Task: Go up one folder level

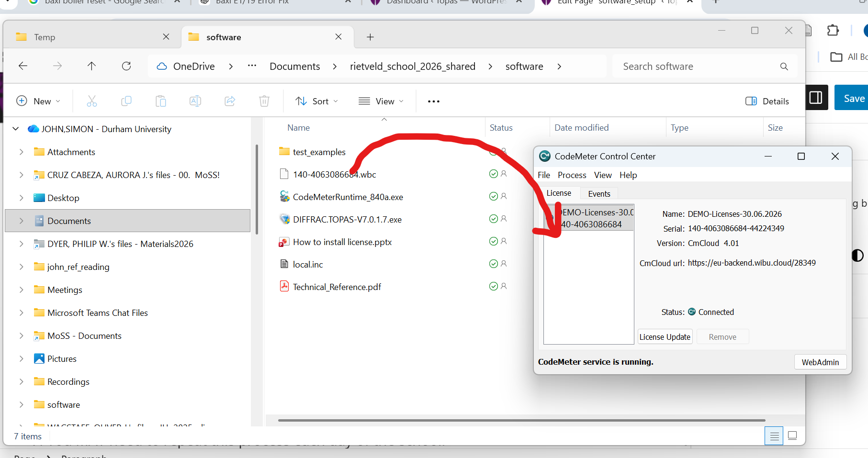Action: (91, 66)
